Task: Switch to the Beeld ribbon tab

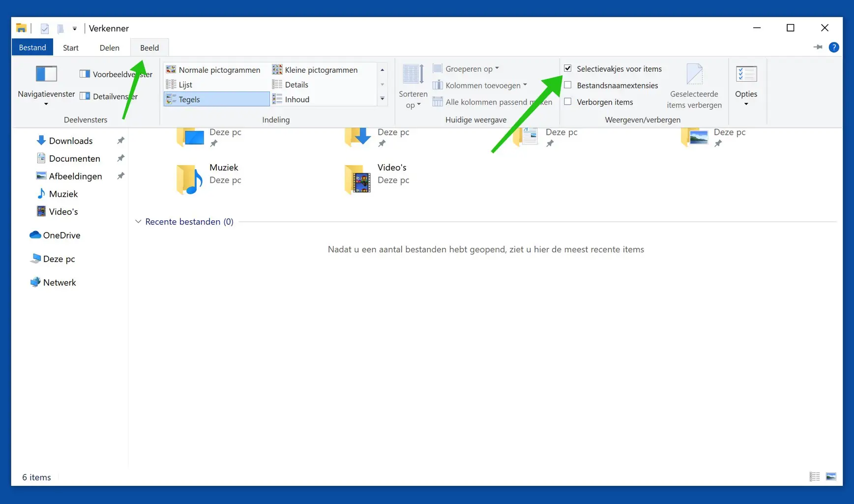Action: click(x=149, y=48)
